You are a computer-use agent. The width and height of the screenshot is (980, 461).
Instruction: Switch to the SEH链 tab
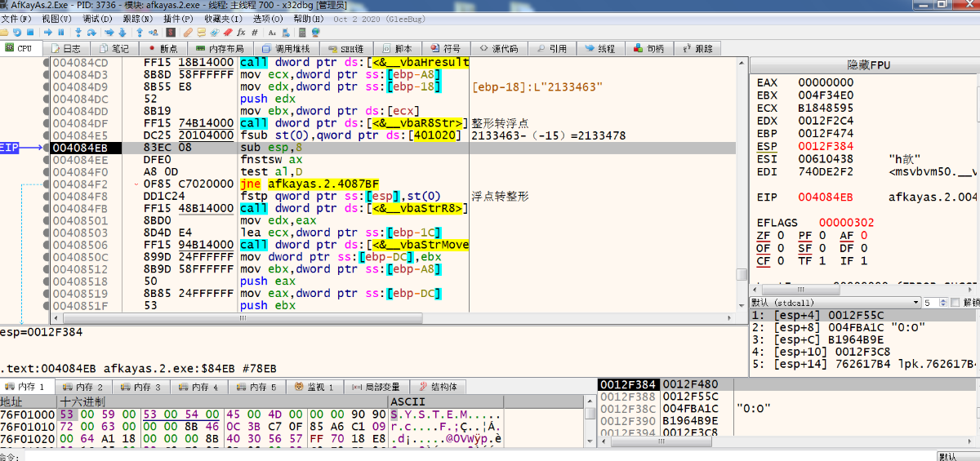(346, 48)
